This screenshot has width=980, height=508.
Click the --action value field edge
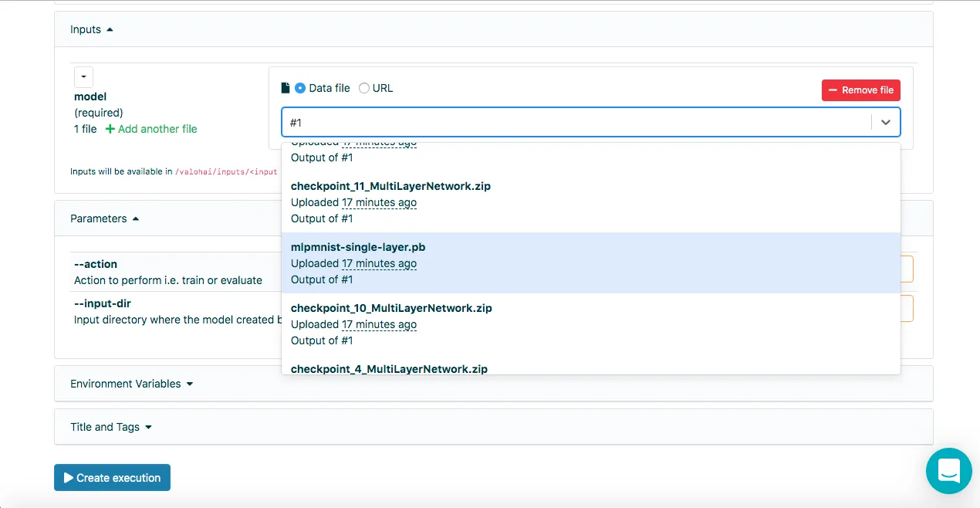point(907,269)
